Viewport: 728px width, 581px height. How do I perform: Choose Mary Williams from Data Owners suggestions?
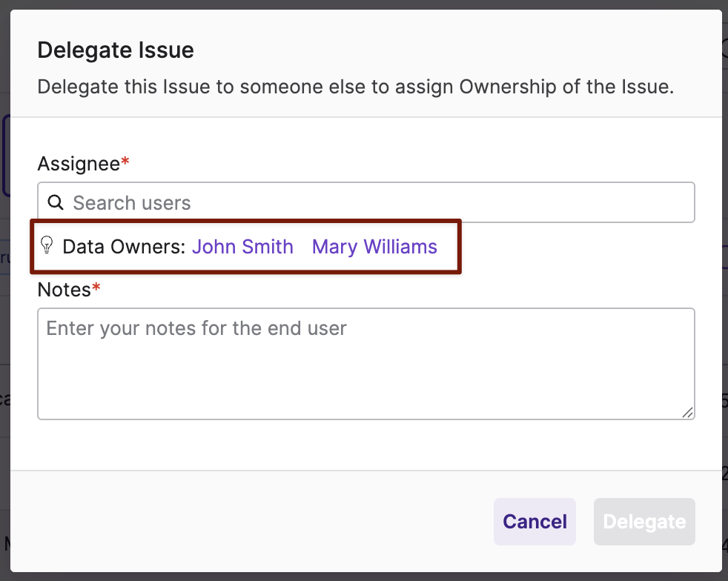[374, 247]
